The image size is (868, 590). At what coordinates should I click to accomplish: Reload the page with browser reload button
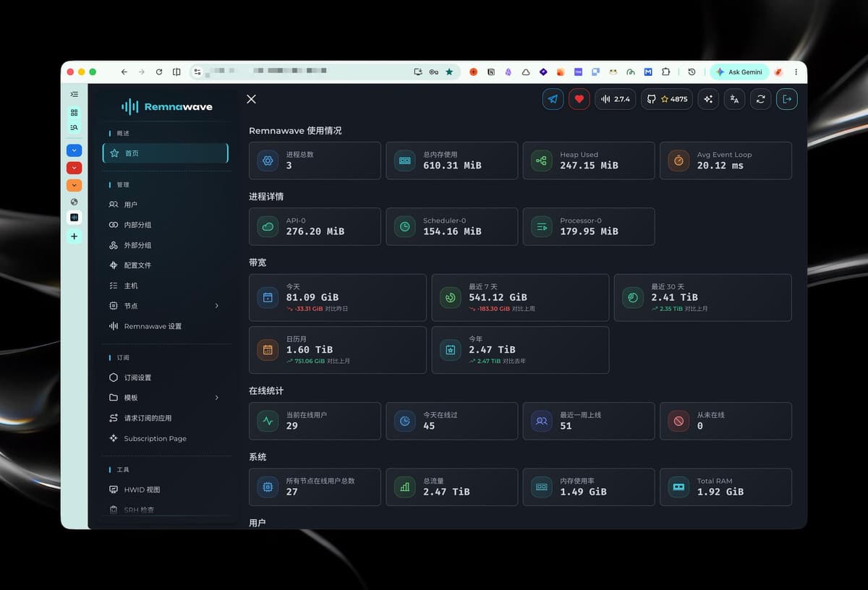pyautogui.click(x=159, y=72)
